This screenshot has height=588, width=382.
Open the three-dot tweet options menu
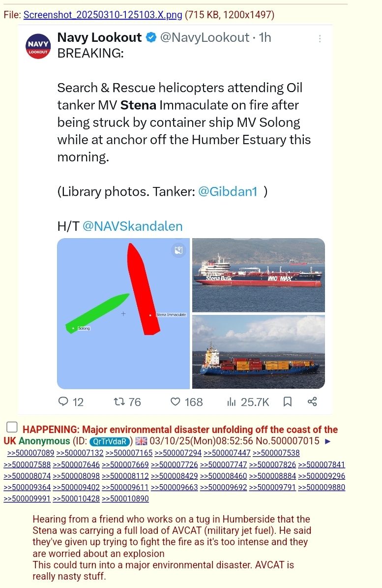click(320, 38)
